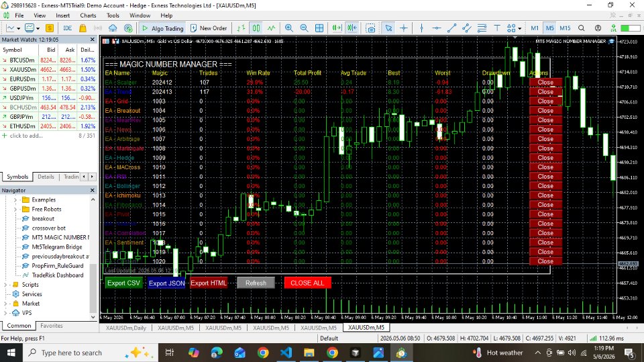Close the Market Watch panel
The image size is (644, 362).
pos(93,40)
